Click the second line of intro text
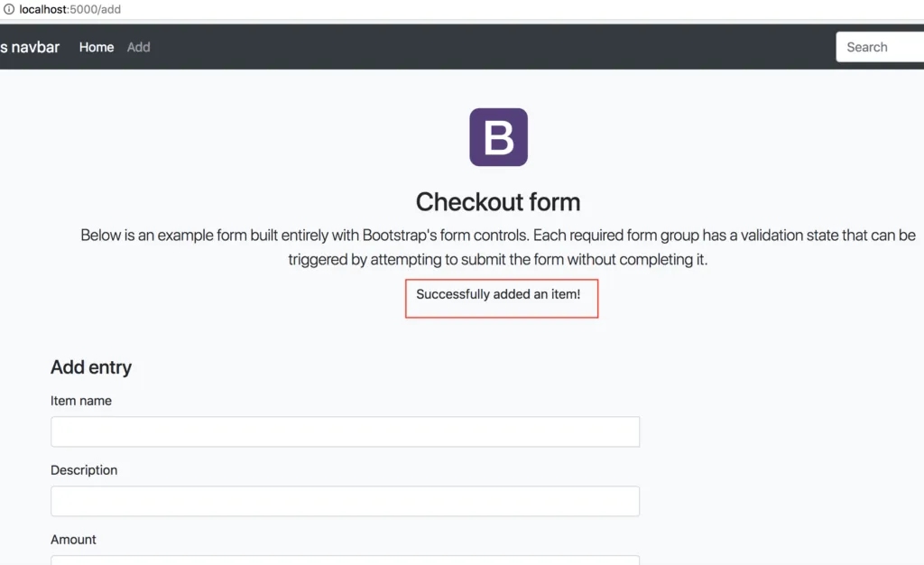 pyautogui.click(x=498, y=259)
